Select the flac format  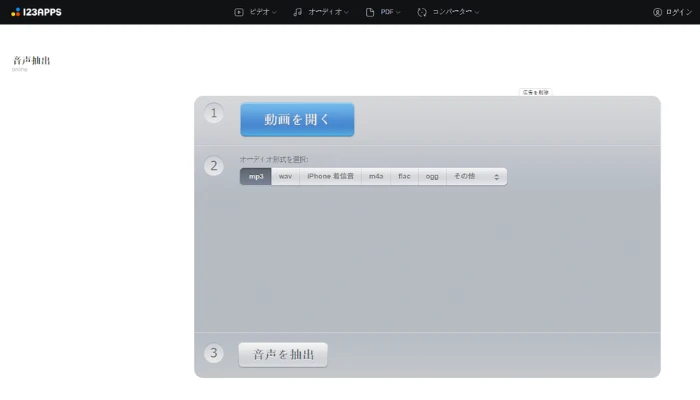tap(404, 176)
